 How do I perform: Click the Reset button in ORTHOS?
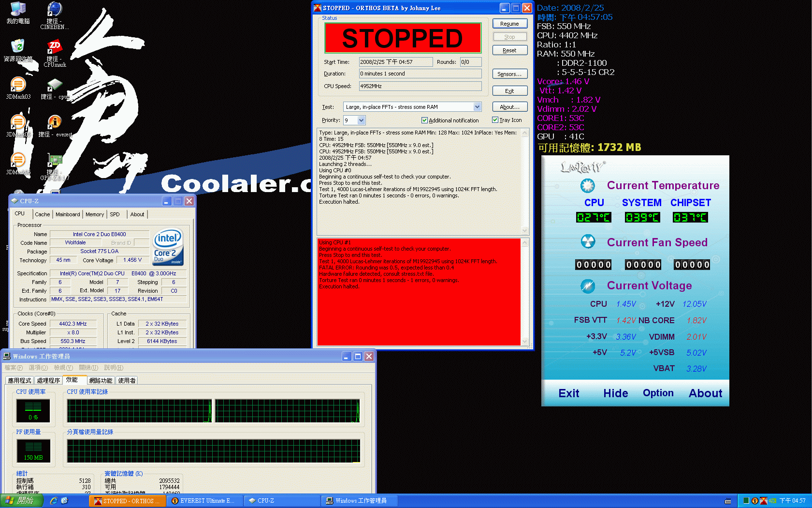pos(510,50)
